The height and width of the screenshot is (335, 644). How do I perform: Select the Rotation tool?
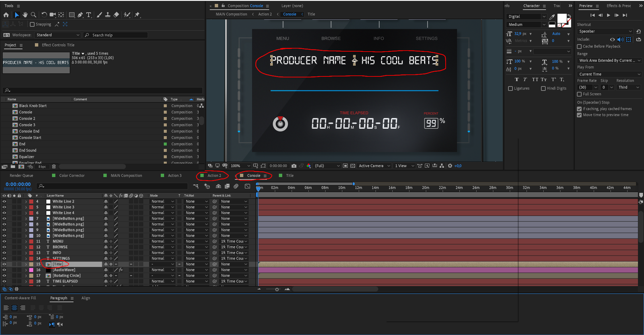pyautogui.click(x=44, y=15)
